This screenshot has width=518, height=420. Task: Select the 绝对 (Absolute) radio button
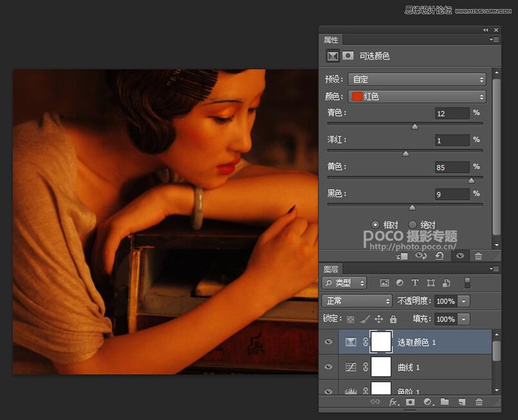[412, 225]
